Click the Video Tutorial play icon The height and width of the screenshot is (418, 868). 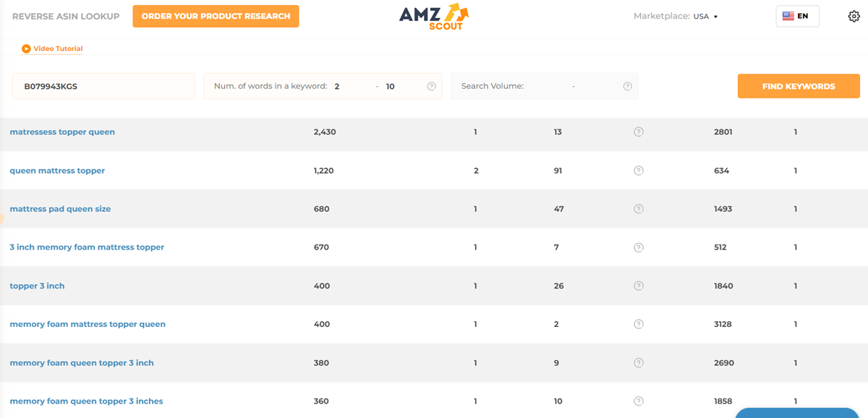pyautogui.click(x=26, y=48)
